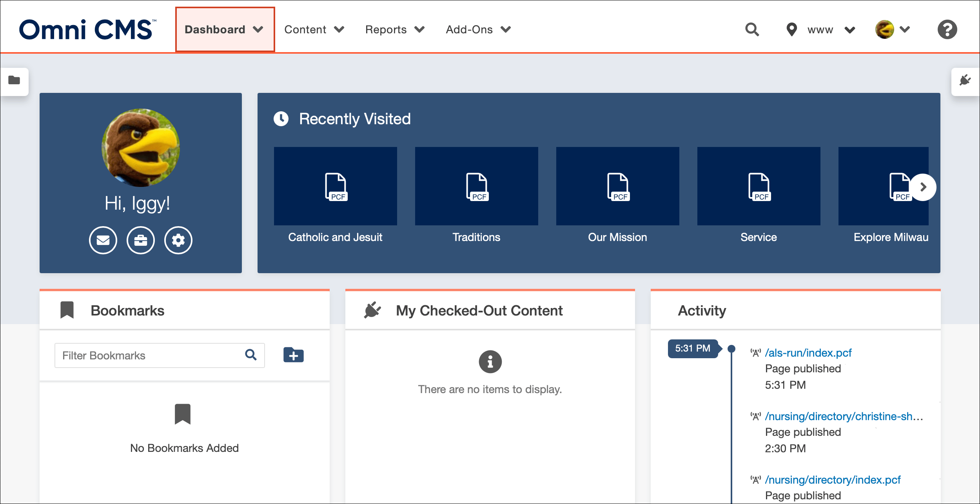
Task: Select the Content menu item
Action: [x=314, y=29]
